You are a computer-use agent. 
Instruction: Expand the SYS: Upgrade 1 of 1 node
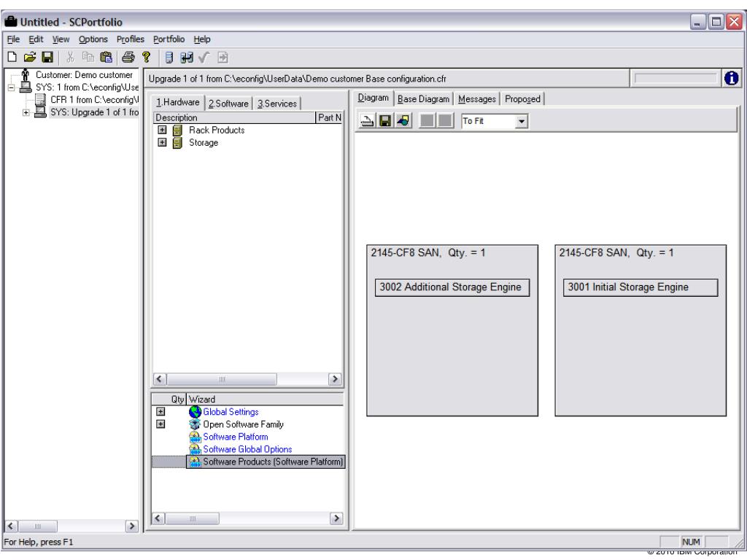pos(26,112)
